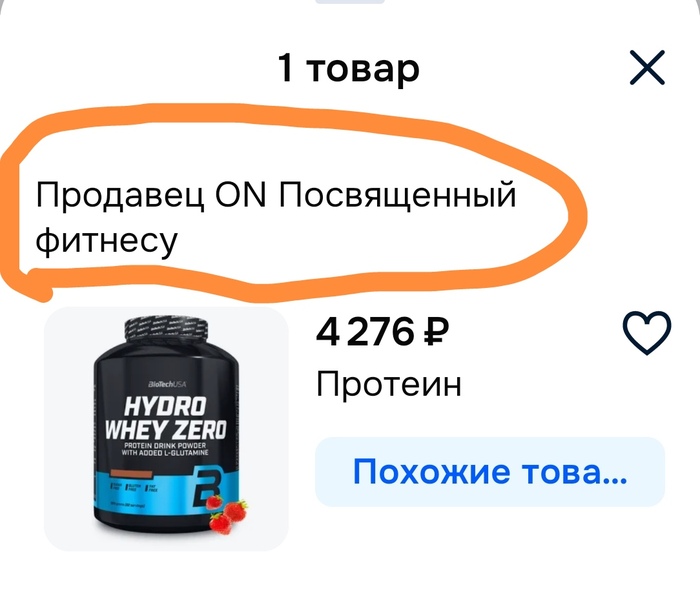
Task: Click the blue B logo on the jar
Action: (208, 486)
